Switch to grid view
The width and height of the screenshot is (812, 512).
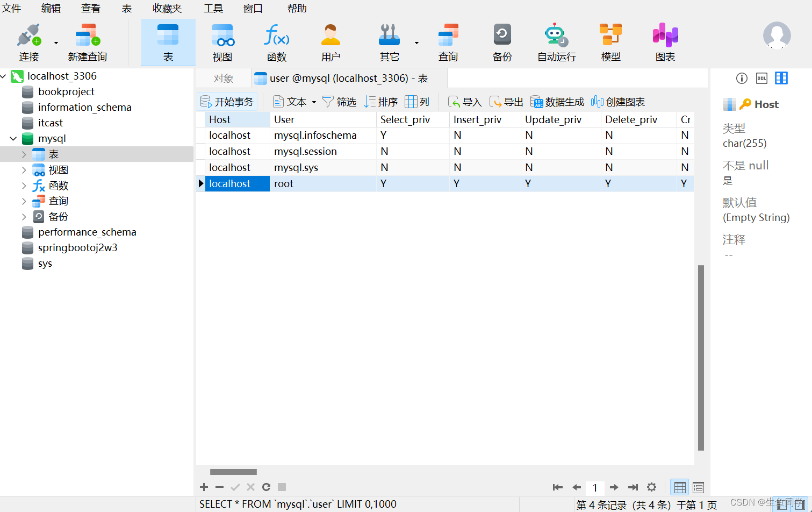coord(680,487)
